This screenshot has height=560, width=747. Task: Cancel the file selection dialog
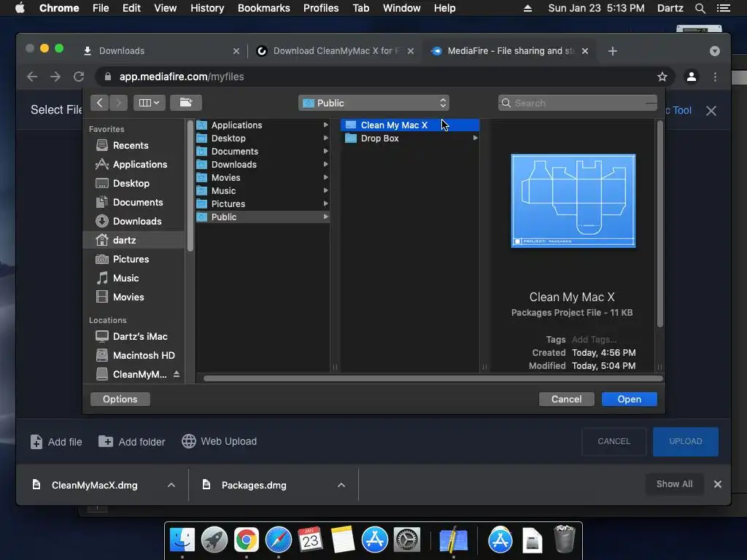(566, 399)
